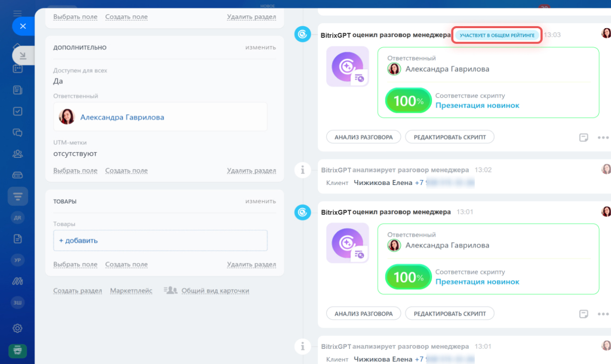Open sidebar settings gear icon
This screenshot has width=611, height=364.
tap(18, 328)
